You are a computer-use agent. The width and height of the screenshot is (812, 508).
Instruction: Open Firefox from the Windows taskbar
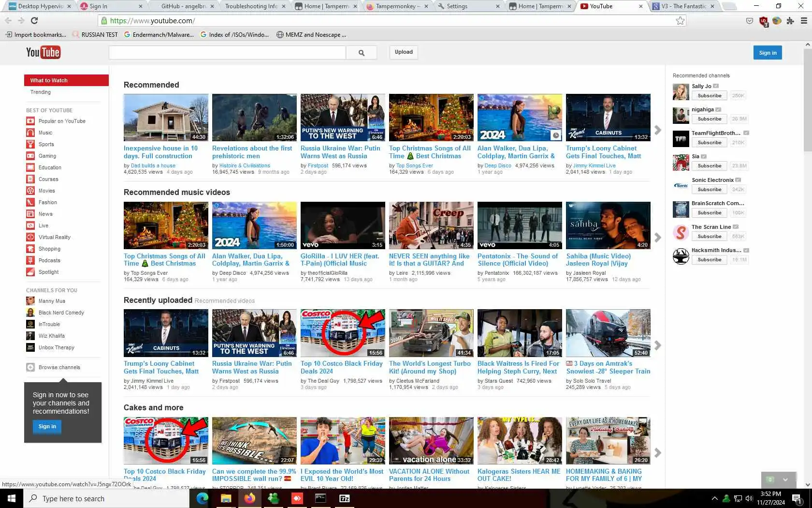click(x=250, y=498)
